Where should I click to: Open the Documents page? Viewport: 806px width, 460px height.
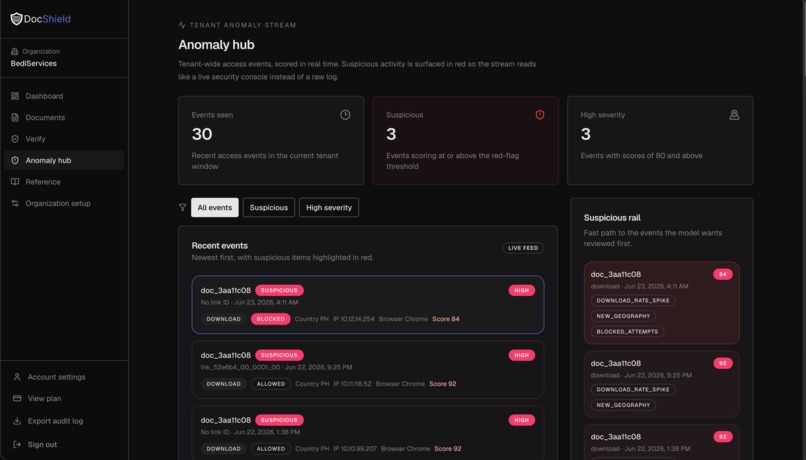click(x=64, y=118)
